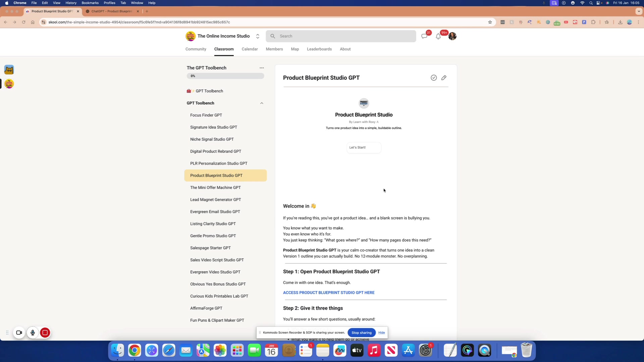Toggle the microphone in recorder controls
This screenshot has height=362, width=644.
coord(33,333)
